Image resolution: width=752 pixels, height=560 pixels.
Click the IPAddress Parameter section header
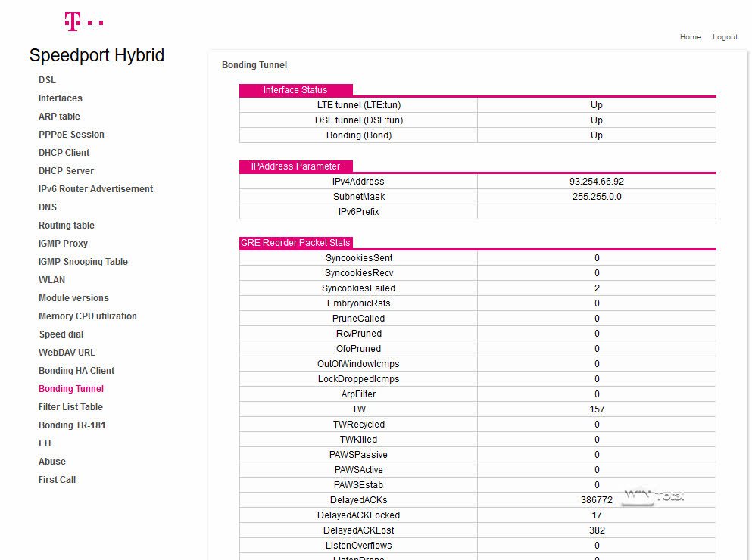[296, 166]
